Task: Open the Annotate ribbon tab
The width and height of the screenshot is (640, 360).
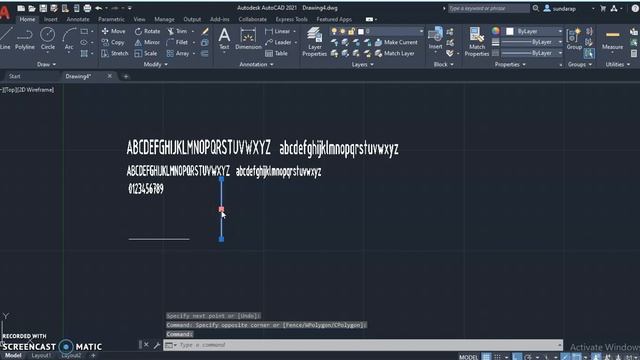Action: click(x=78, y=19)
